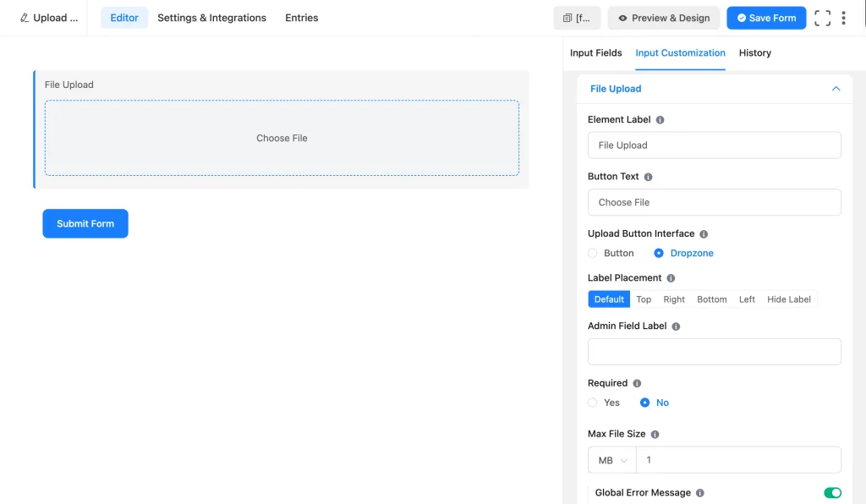Click the Max File Size value field

pos(738,460)
